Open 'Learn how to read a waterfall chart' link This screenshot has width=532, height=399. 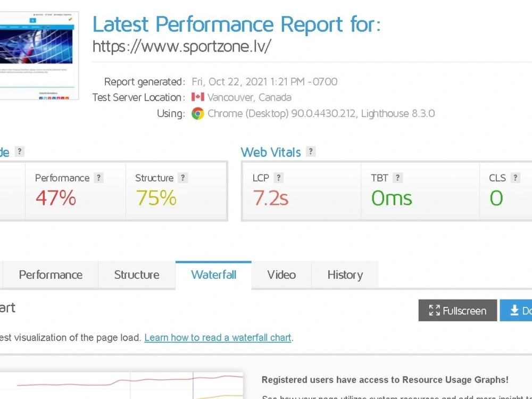click(x=218, y=338)
